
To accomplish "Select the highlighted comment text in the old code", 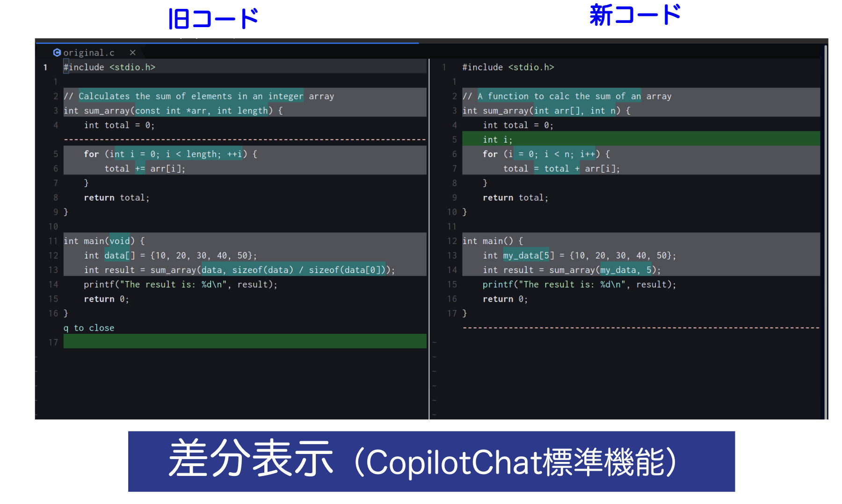I will pyautogui.click(x=192, y=96).
